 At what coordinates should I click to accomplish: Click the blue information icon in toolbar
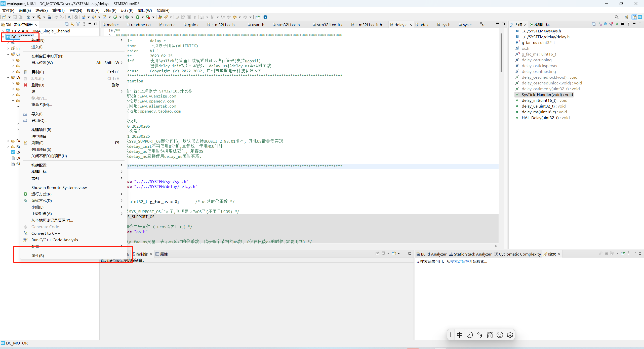tap(265, 17)
